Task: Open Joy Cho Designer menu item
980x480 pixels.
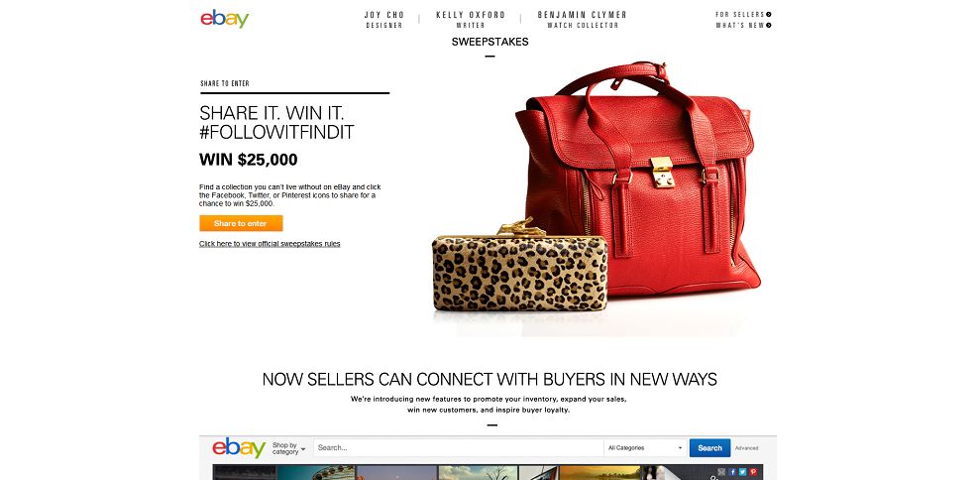Action: (384, 20)
